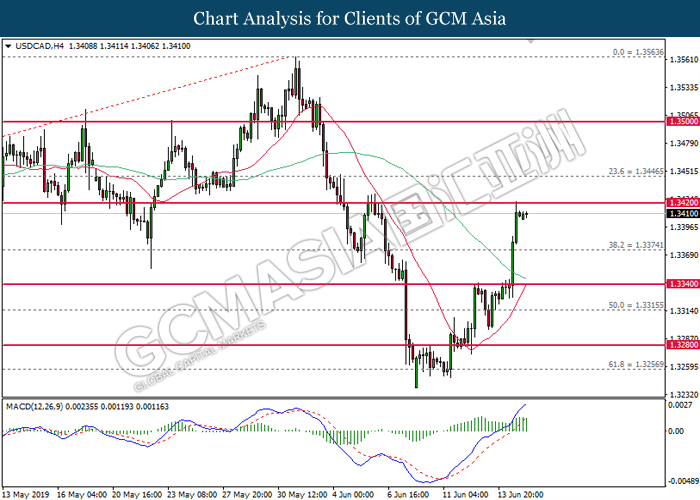The image size is (700, 500).
Task: Click the Fibonacci label 38.2 = 1.33741
Action: 636,245
